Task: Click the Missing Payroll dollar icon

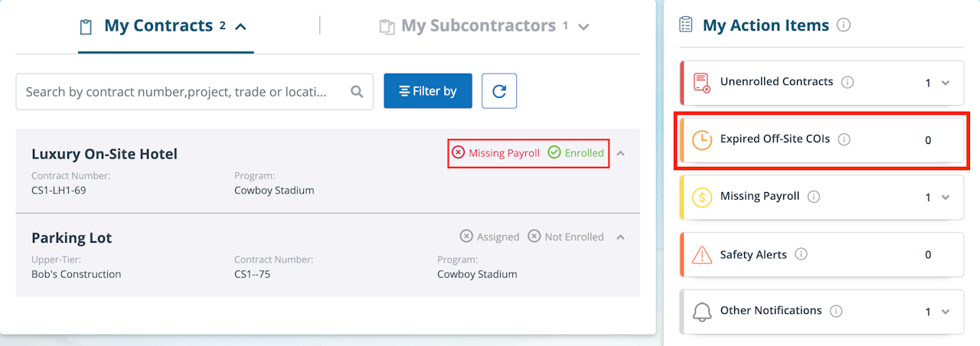Action: click(x=701, y=197)
